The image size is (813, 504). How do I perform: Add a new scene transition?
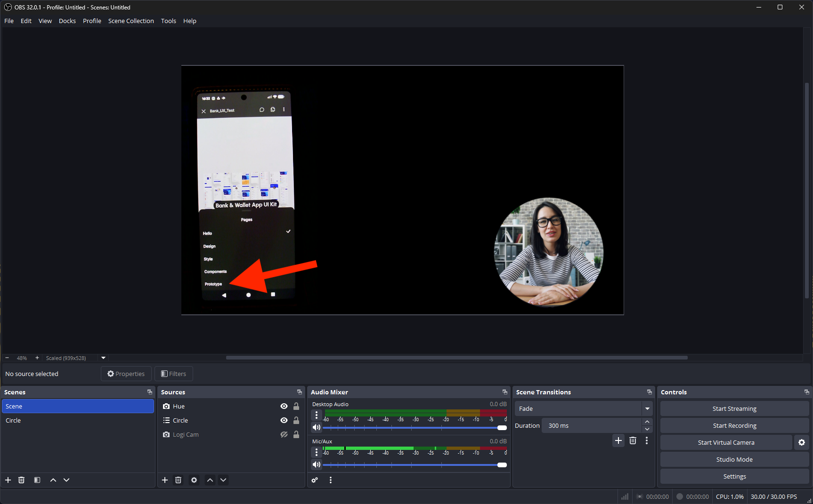coord(618,440)
